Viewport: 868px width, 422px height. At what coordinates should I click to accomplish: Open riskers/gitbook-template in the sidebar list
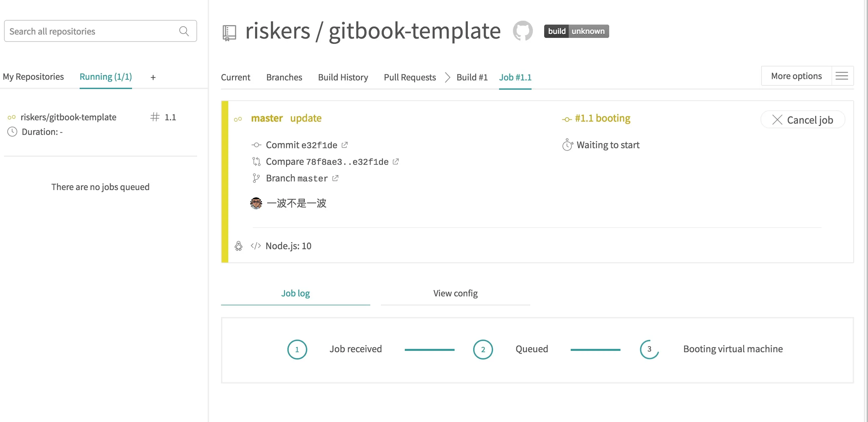coord(68,117)
